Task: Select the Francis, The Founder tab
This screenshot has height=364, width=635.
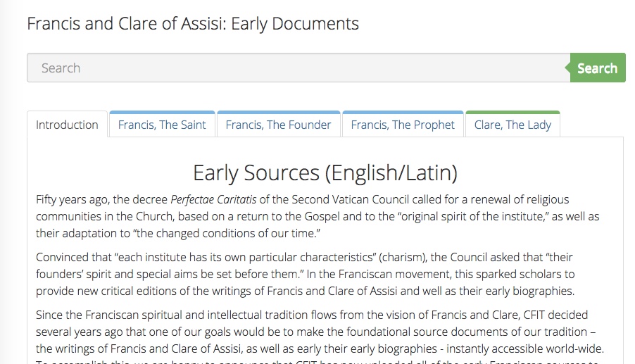Action: click(x=278, y=125)
